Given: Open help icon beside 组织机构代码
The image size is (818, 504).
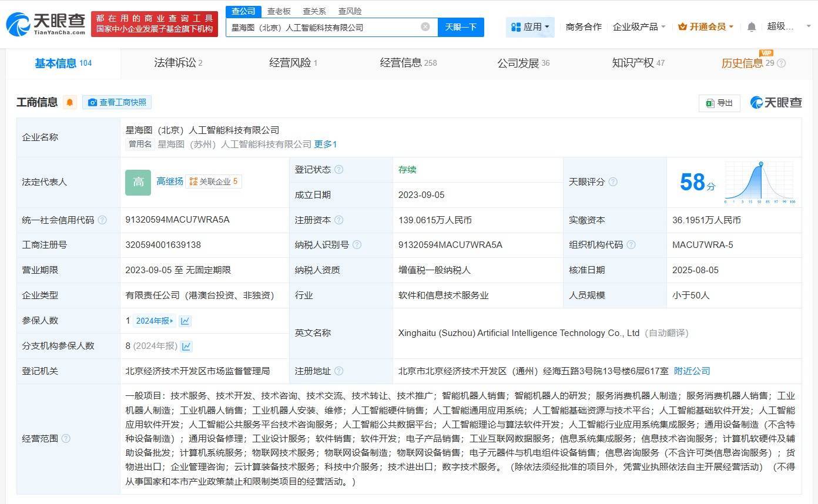Looking at the screenshot, I should pos(631,245).
